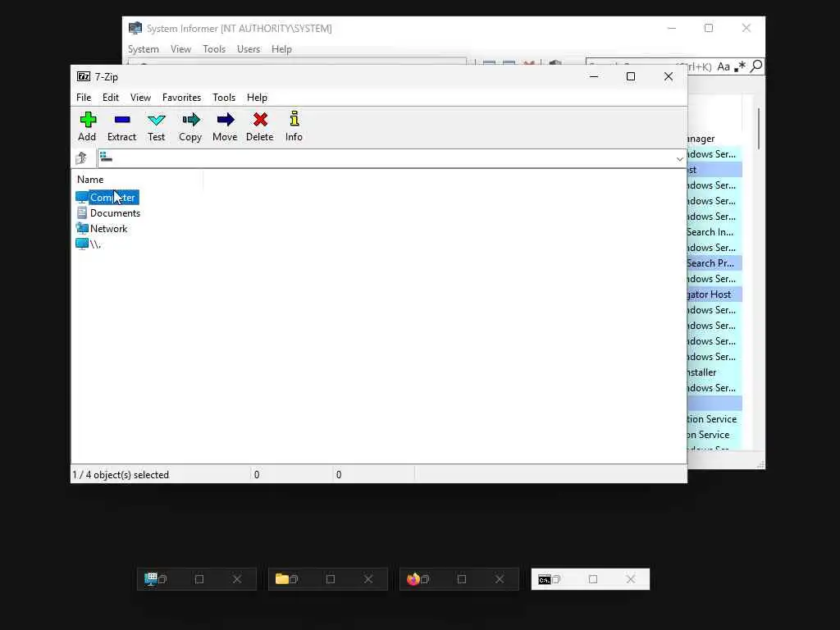
Task: Maximize the System Informer window
Action: point(709,28)
